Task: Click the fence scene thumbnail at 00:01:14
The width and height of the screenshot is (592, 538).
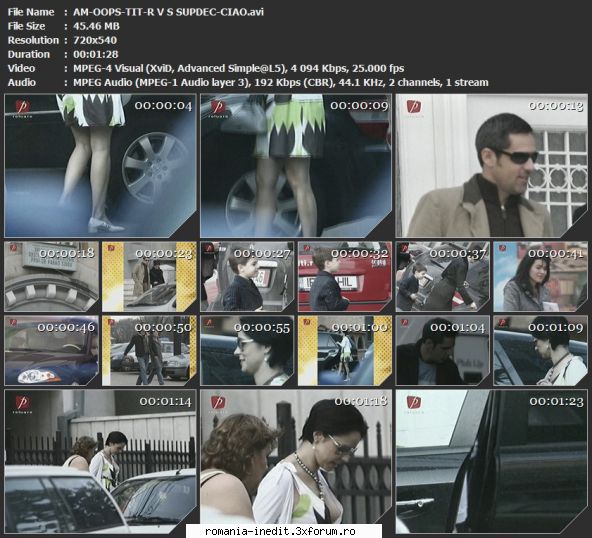Action: [x=100, y=461]
